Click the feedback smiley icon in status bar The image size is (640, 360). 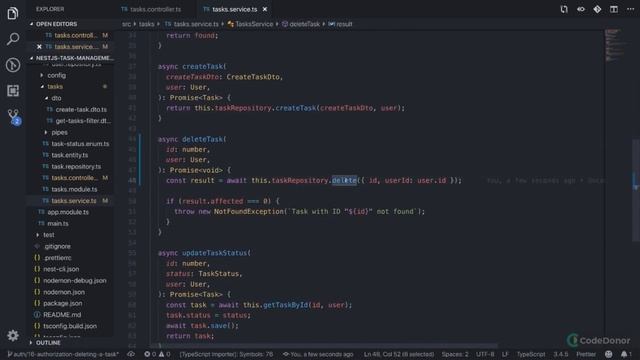(x=609, y=354)
